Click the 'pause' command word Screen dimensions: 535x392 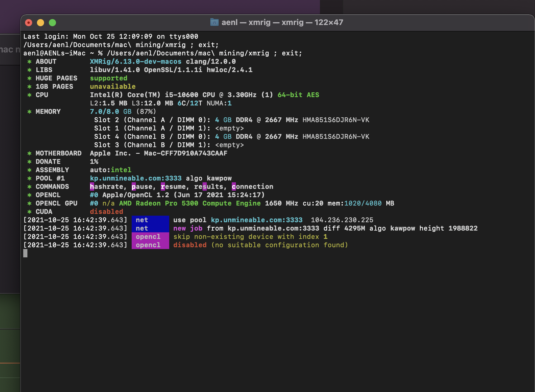[142, 187]
